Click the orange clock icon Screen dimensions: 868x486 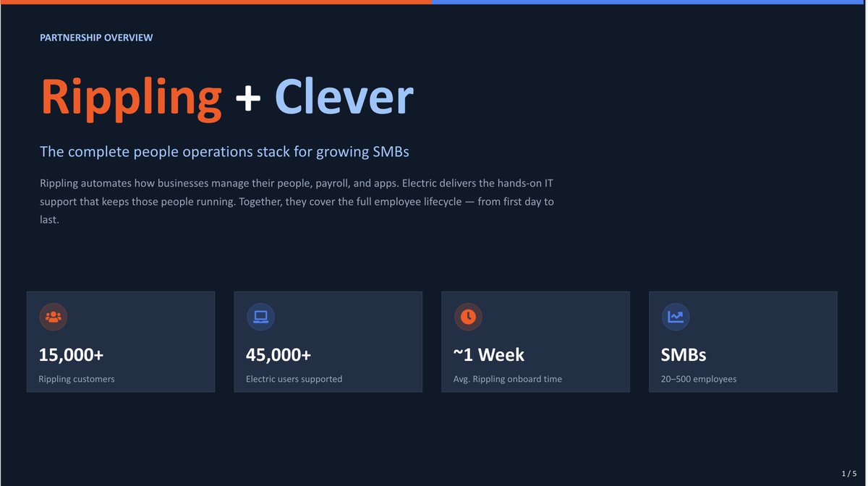468,317
